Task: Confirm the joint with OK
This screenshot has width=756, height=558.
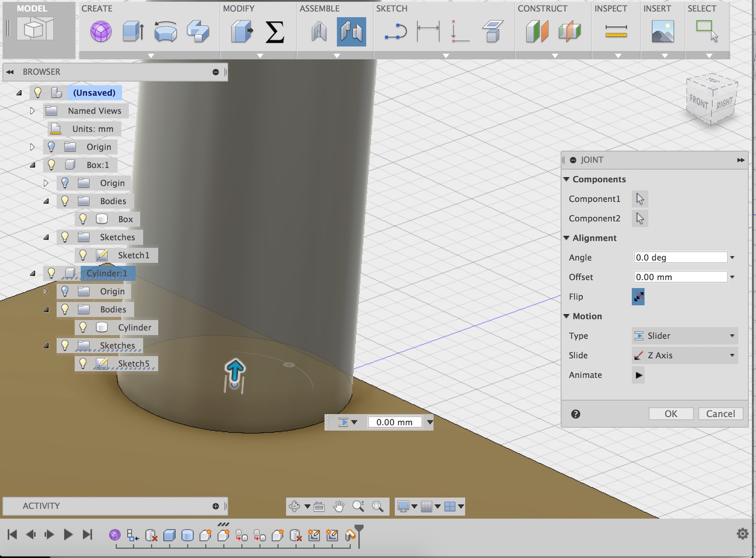Action: 671,414
